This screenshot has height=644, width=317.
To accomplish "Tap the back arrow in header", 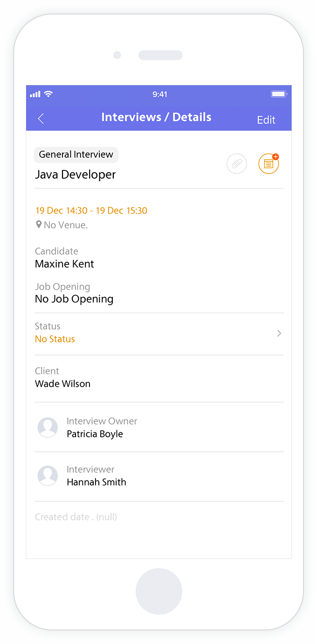I will (41, 119).
